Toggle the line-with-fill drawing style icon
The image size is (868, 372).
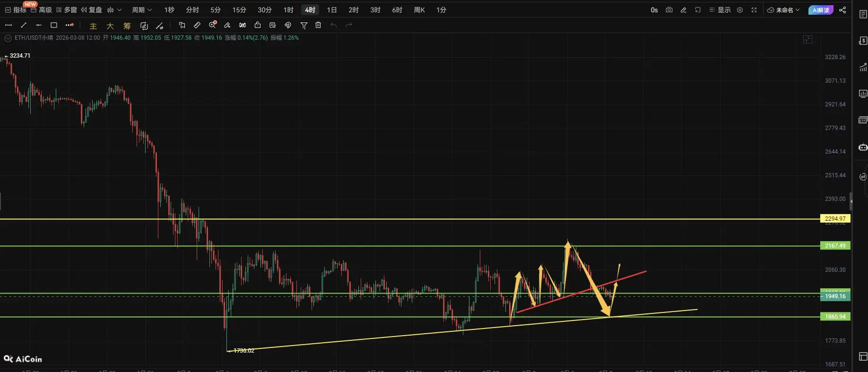pos(160,26)
